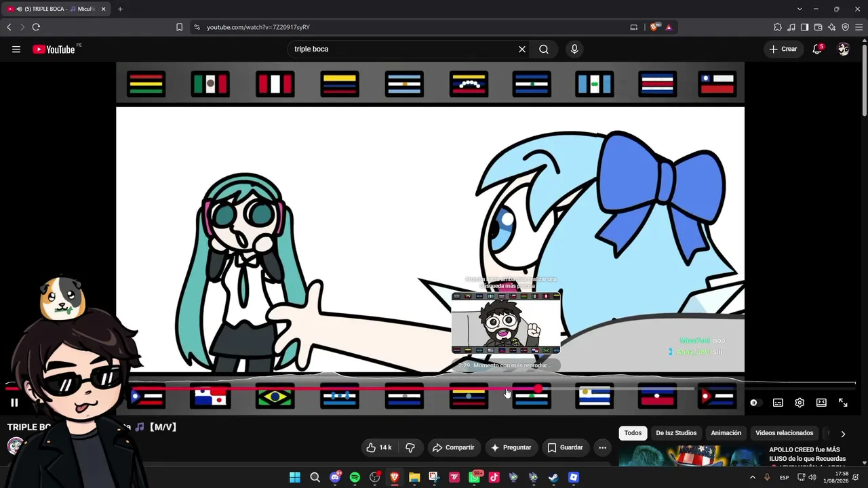Go to the YouTube home logo
The width and height of the screenshot is (868, 488).
(54, 49)
